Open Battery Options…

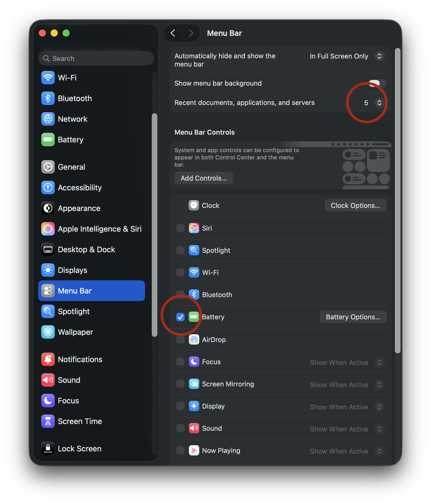click(x=353, y=317)
